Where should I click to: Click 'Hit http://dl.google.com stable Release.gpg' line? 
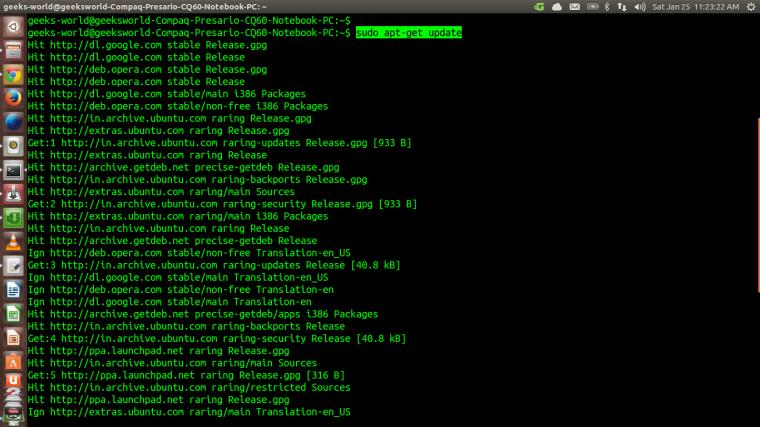click(x=147, y=45)
